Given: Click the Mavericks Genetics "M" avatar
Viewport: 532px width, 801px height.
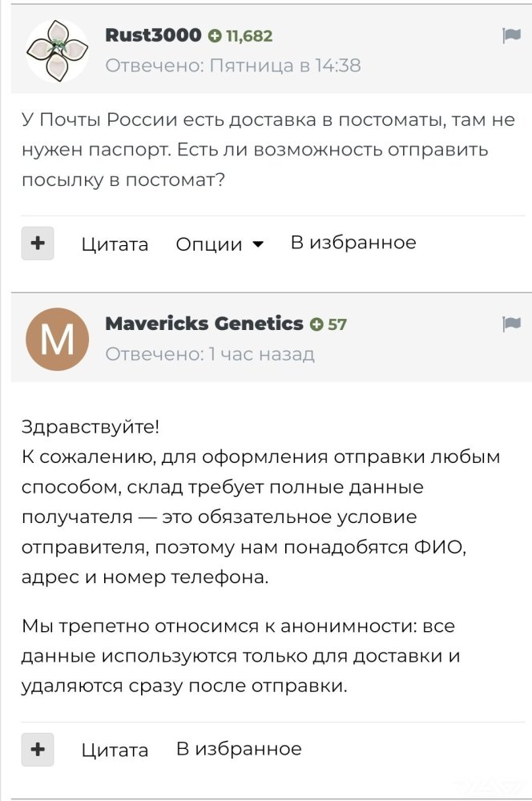Looking at the screenshot, I should [x=56, y=338].
